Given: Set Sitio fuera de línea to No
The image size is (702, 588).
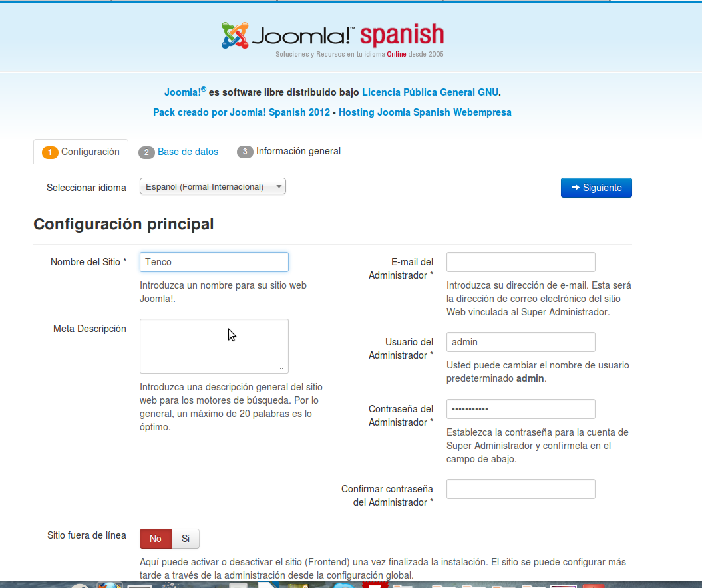Looking at the screenshot, I should [x=156, y=539].
